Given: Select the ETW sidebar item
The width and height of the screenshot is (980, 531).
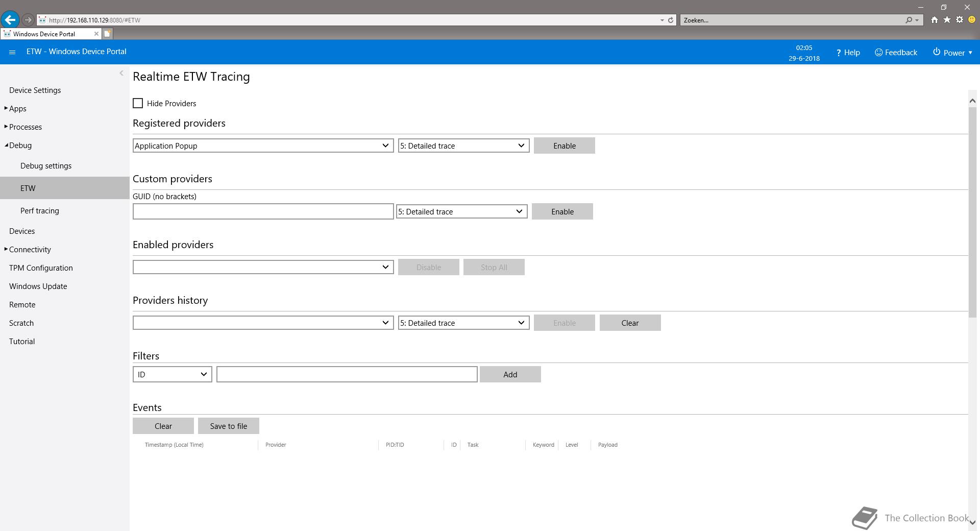Looking at the screenshot, I should [x=65, y=188].
